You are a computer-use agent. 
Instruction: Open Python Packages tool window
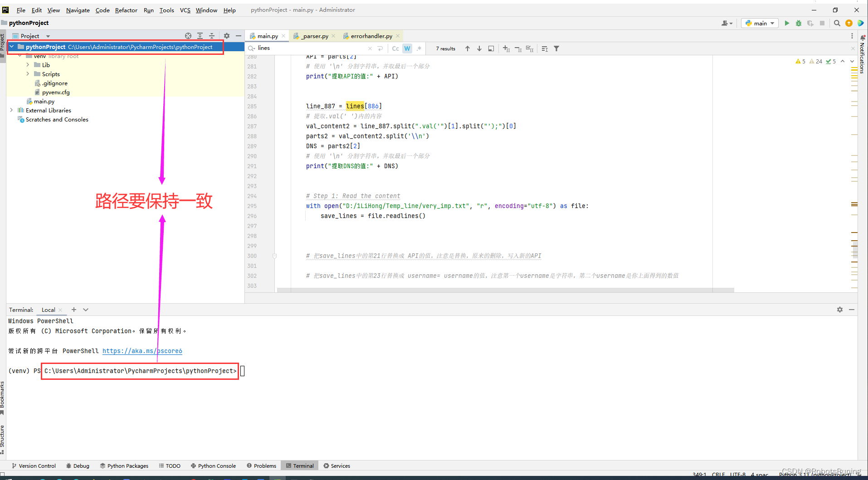[124, 465]
